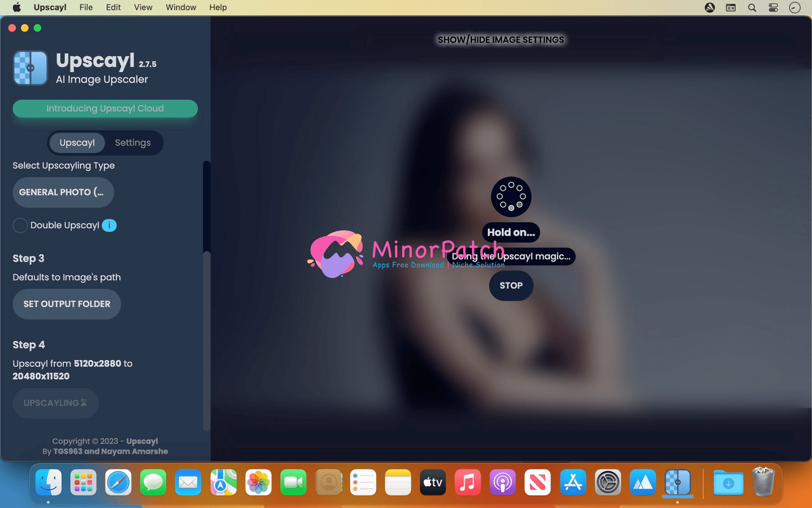Open Apple TV from the dock
This screenshot has width=812, height=508.
433,483
